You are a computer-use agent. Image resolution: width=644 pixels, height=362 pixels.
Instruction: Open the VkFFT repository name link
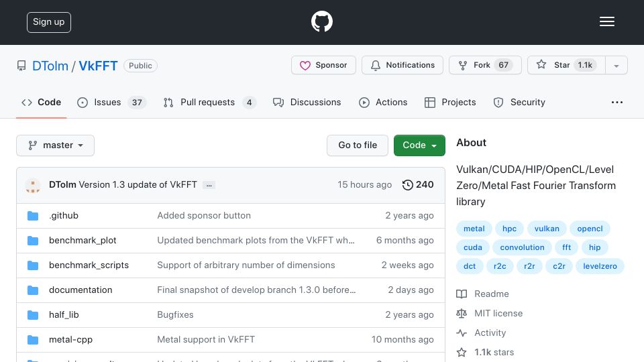click(98, 66)
